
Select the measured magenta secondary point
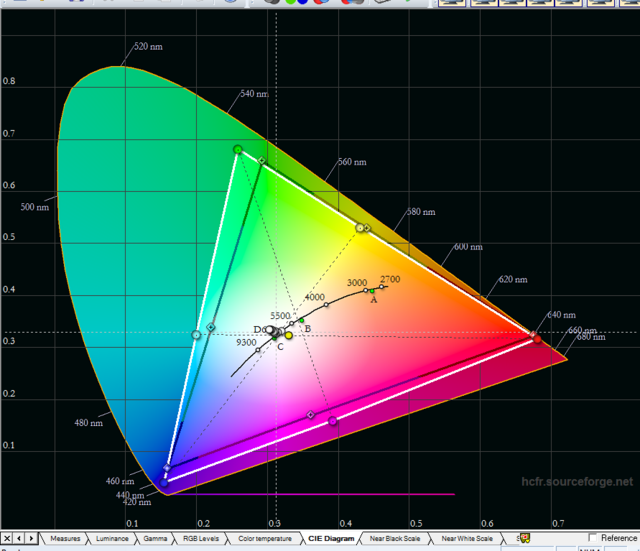coord(333,420)
